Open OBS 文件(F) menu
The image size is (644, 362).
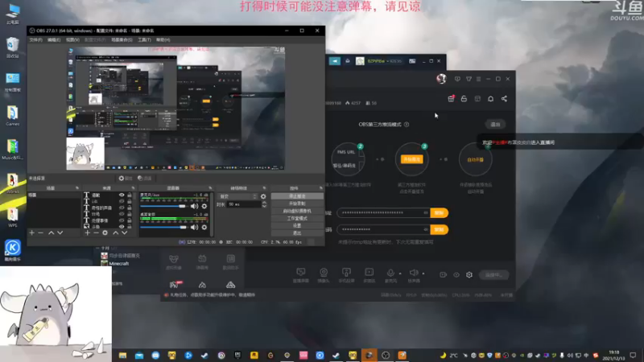(x=35, y=39)
